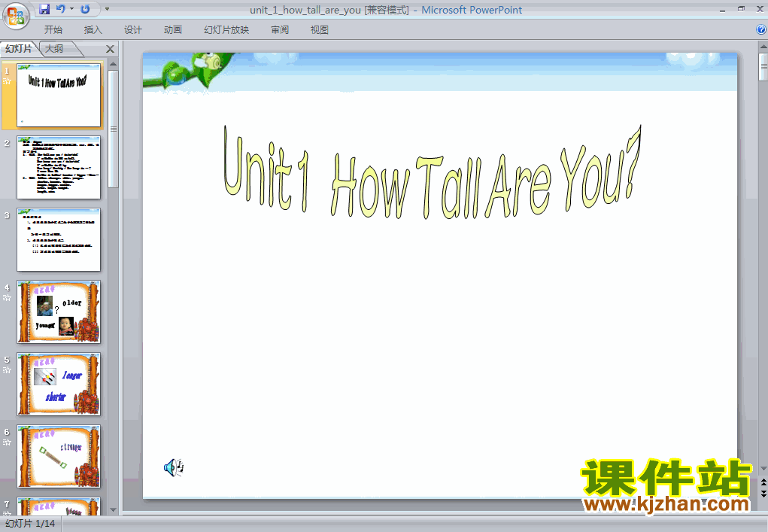The height and width of the screenshot is (532, 768).
Task: Open the 审阅 ribbon tab
Action: [280, 30]
